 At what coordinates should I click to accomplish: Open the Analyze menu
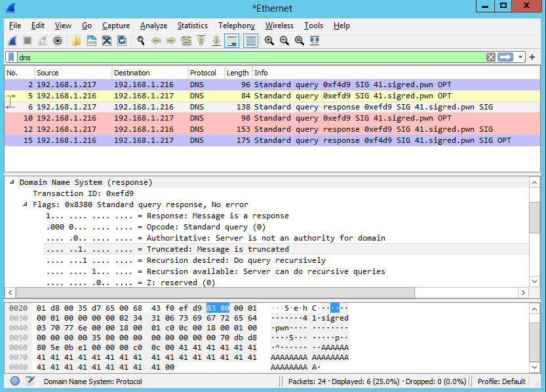pos(153,26)
